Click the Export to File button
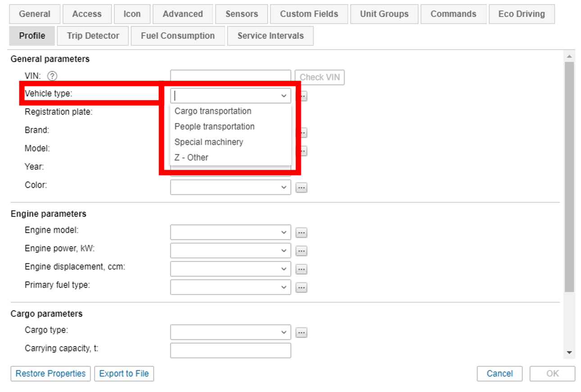 124,374
